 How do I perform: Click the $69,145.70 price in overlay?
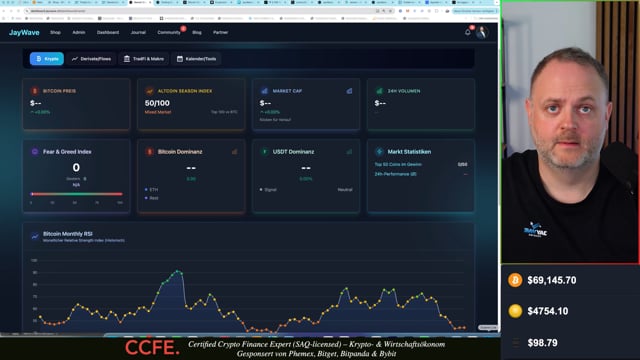(552, 280)
